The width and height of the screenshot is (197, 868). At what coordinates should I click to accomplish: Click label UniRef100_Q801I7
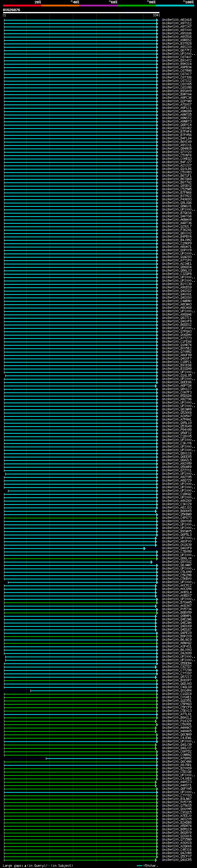[x=177, y=389]
